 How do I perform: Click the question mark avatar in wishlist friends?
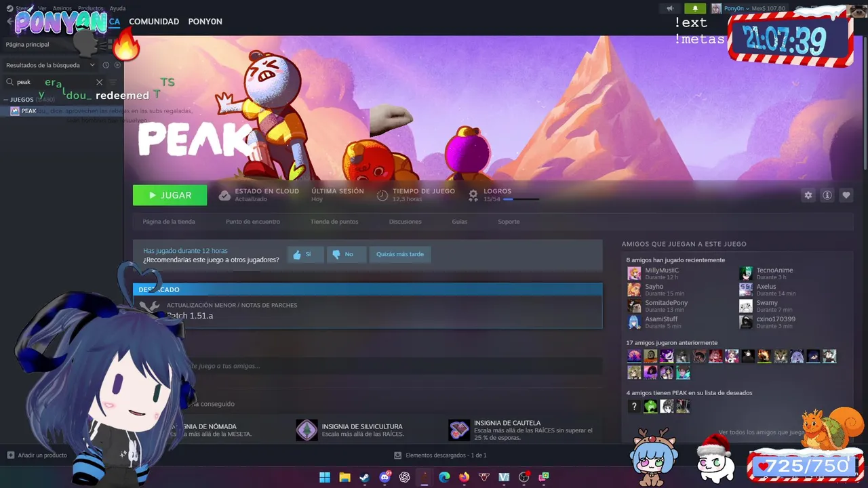634,407
